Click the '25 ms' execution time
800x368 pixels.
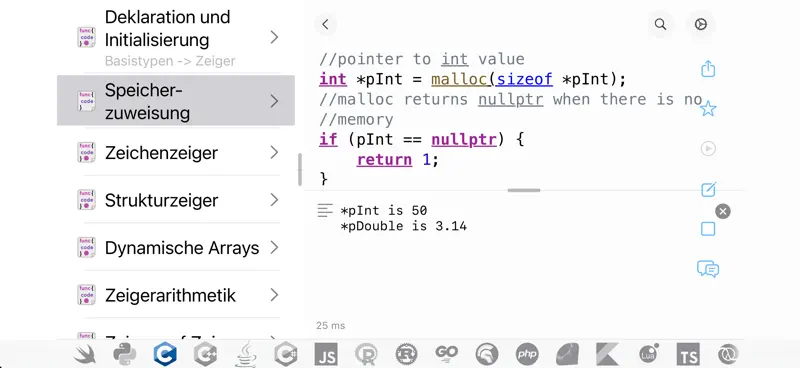pos(331,326)
